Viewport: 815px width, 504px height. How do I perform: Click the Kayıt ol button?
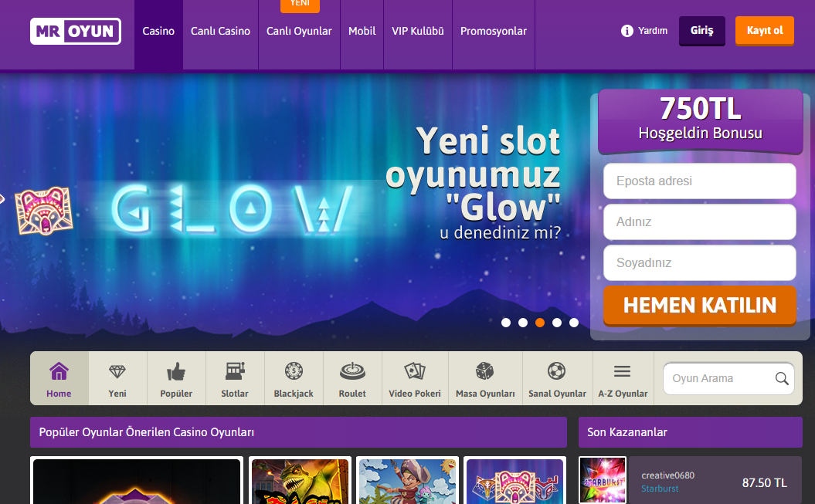point(765,31)
